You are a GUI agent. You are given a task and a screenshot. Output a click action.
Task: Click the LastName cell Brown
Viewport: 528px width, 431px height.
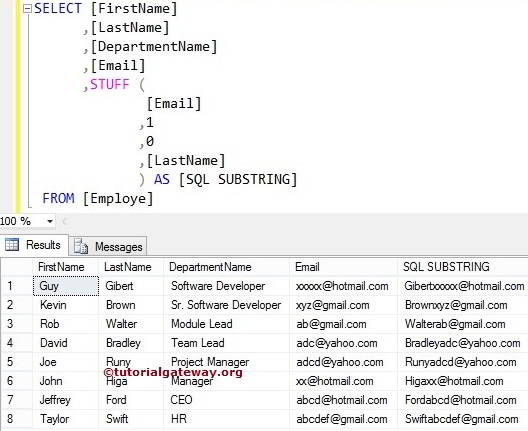pyautogui.click(x=131, y=305)
